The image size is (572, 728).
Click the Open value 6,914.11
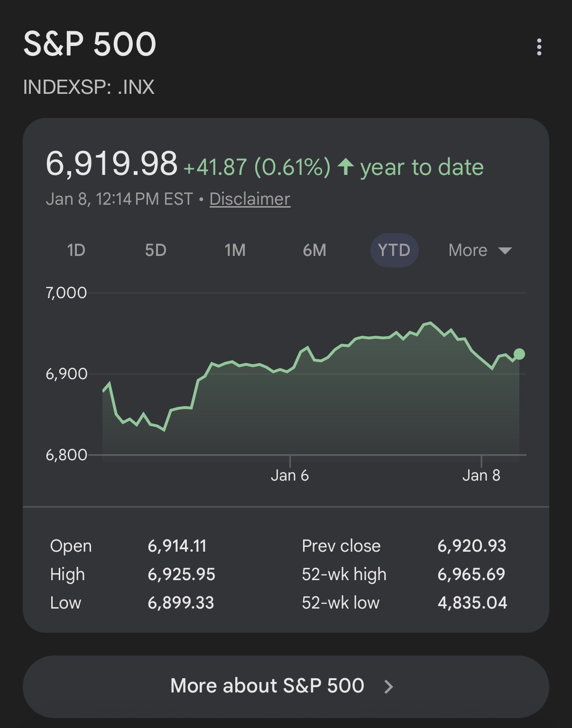pos(177,546)
